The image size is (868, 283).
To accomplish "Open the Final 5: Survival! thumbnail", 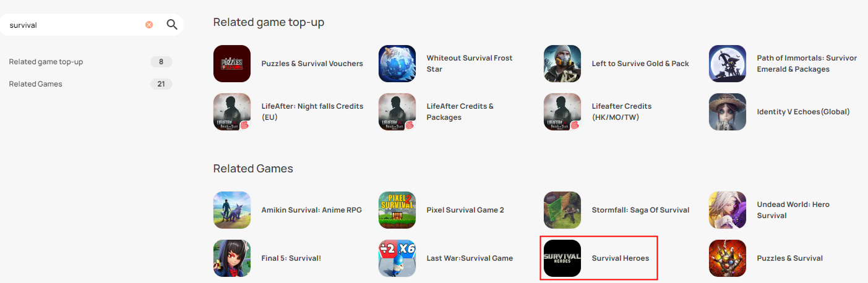I will click(232, 258).
